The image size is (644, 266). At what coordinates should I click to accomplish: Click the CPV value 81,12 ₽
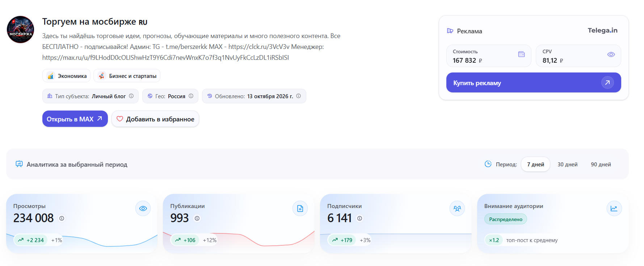[553, 61]
